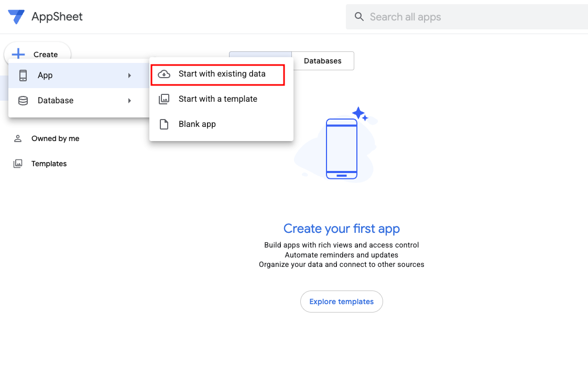The image size is (588, 387).
Task: Select Blank app option
Action: click(x=221, y=124)
